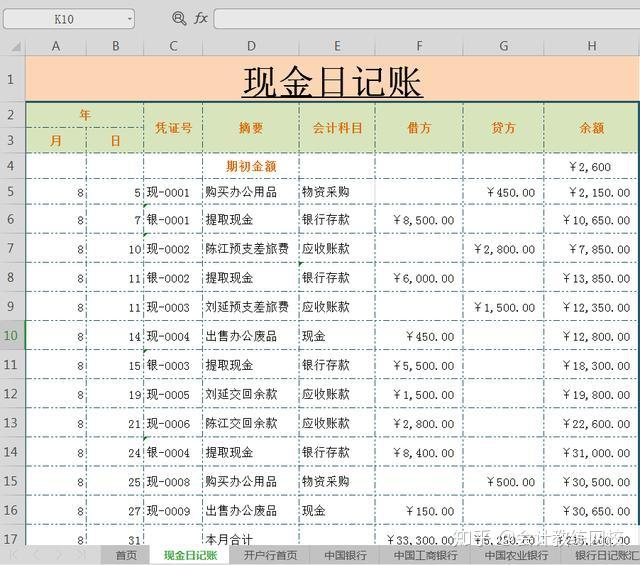
Task: Select balance cell ￥13,850.00
Action: coord(591,278)
